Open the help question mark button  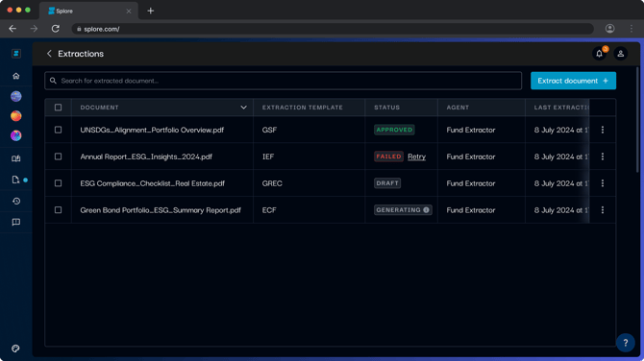point(625,343)
